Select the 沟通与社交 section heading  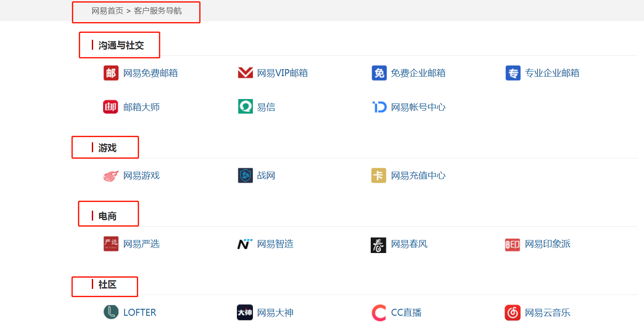(121, 45)
